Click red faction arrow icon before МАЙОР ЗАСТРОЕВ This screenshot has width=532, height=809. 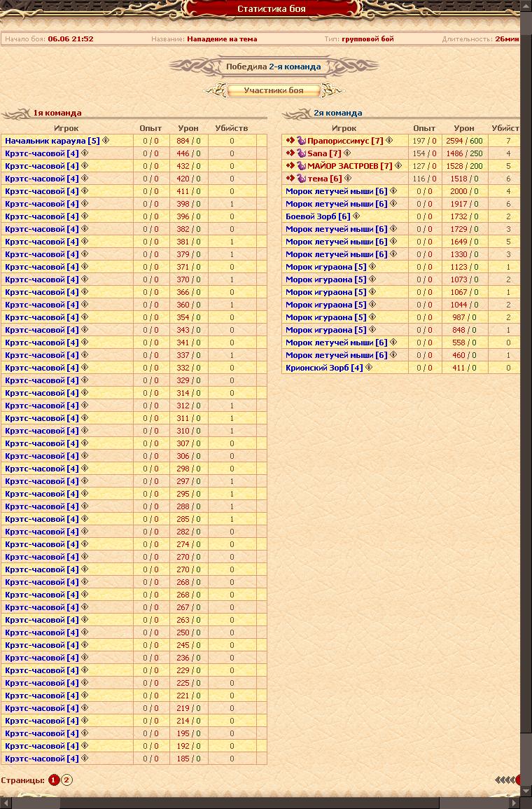[x=290, y=165]
